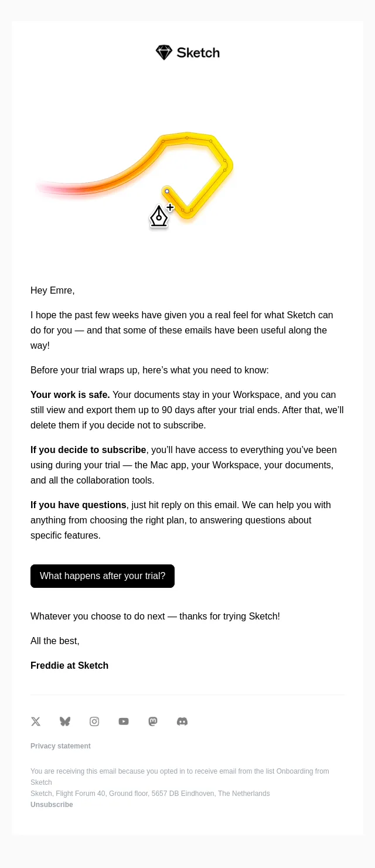Visit the Instagram icon in the footer
This screenshot has width=375, height=868.
coord(94,721)
